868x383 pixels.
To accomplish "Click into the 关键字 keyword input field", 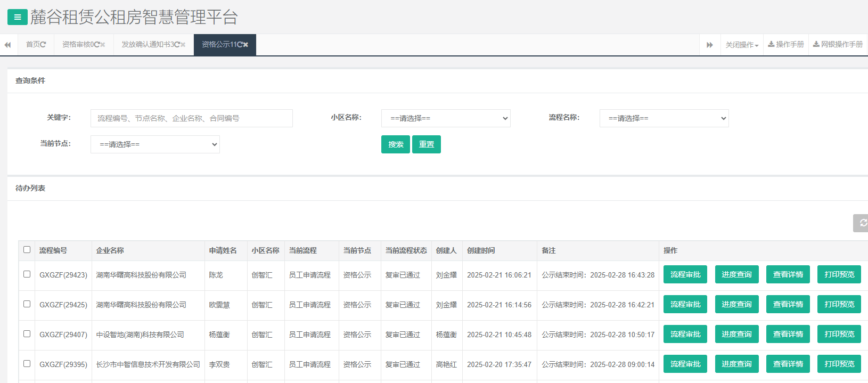I will [191, 118].
